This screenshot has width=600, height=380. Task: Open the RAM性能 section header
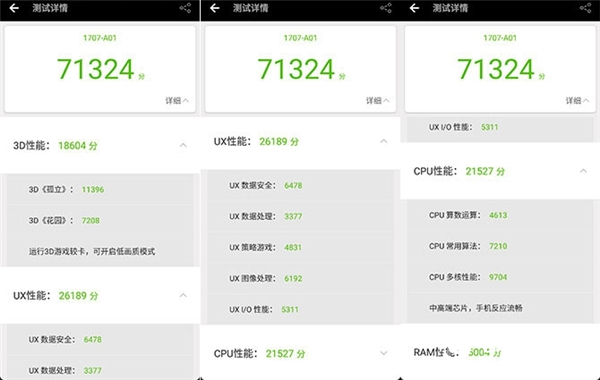click(500, 352)
